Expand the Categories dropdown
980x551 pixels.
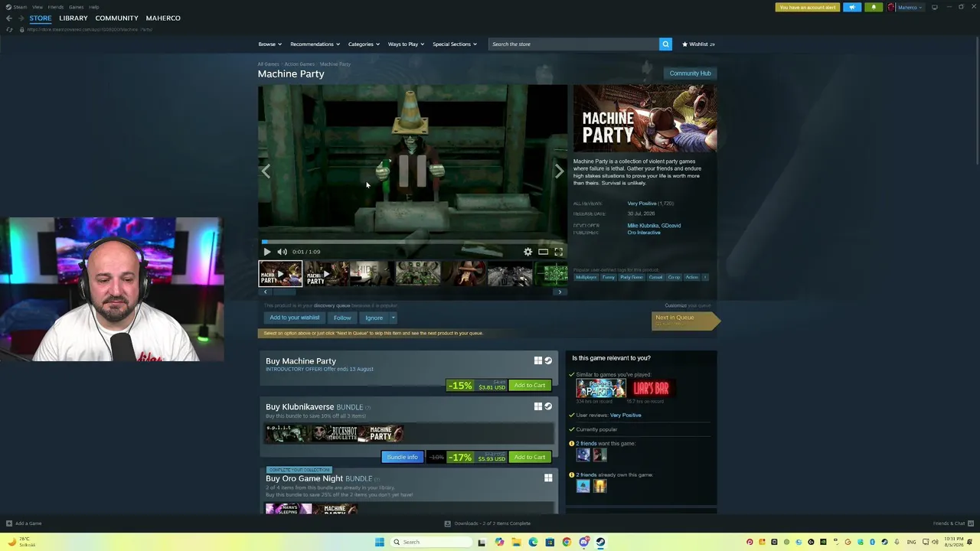tap(364, 44)
